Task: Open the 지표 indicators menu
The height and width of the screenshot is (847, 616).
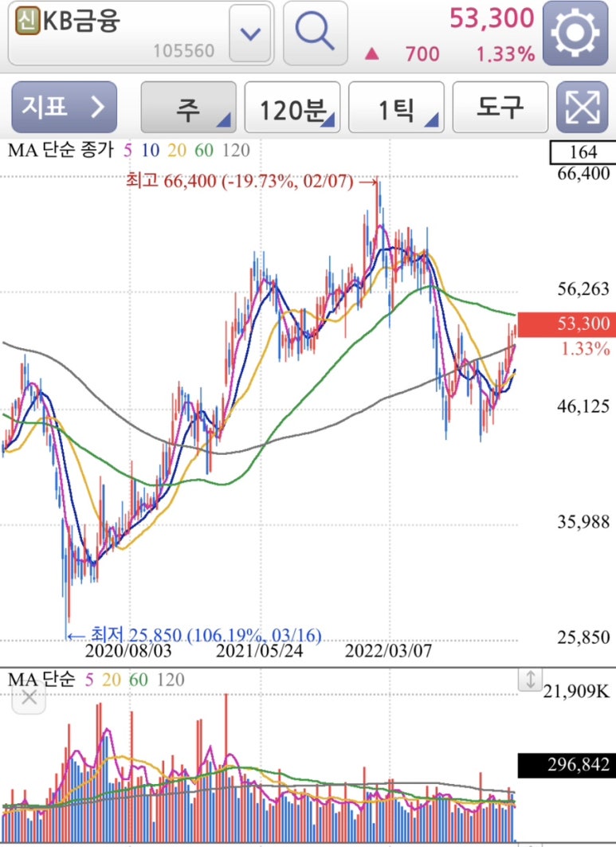Action: pyautogui.click(x=65, y=107)
